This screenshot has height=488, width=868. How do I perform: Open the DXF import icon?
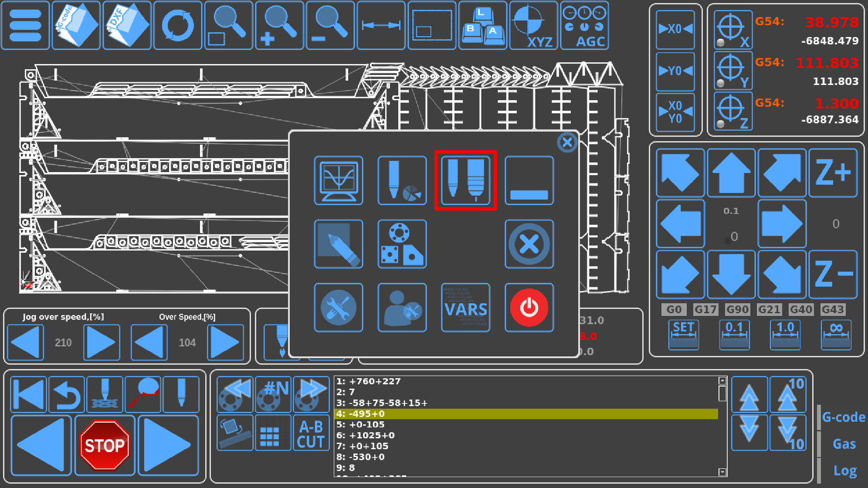127,25
